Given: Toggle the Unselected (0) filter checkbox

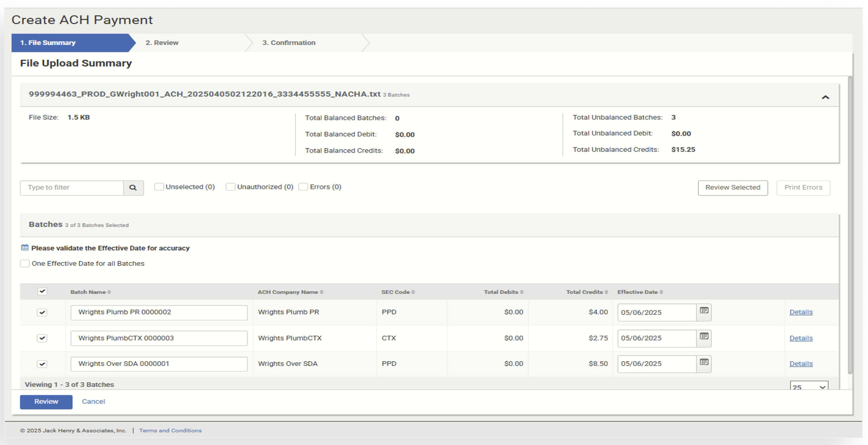Looking at the screenshot, I should (x=159, y=187).
